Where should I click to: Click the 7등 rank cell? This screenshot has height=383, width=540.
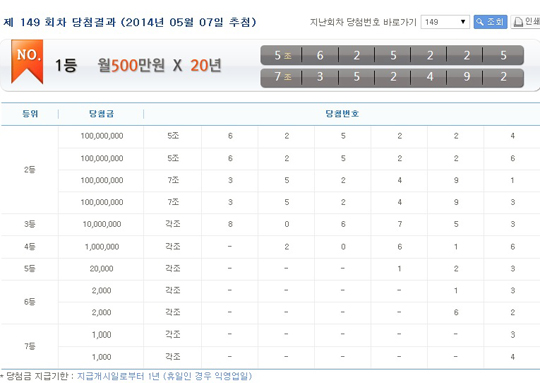(x=30, y=346)
